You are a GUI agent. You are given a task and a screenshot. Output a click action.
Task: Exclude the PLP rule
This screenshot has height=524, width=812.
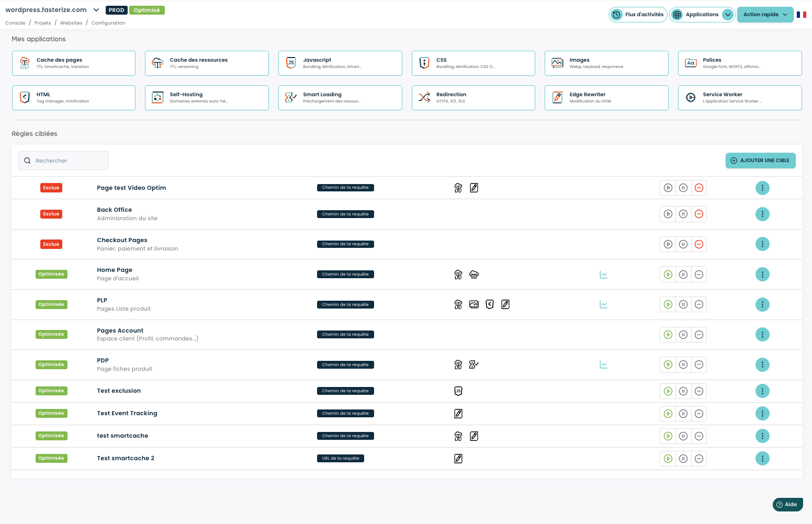click(699, 304)
